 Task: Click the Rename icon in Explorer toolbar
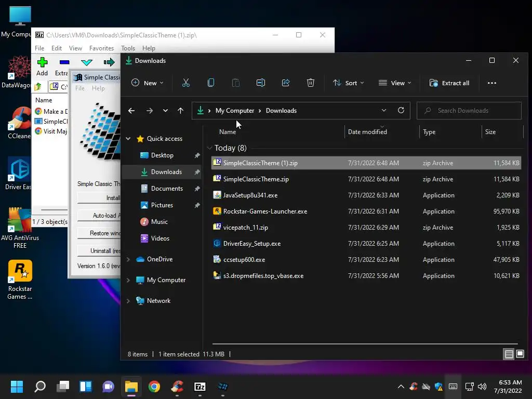point(261,83)
